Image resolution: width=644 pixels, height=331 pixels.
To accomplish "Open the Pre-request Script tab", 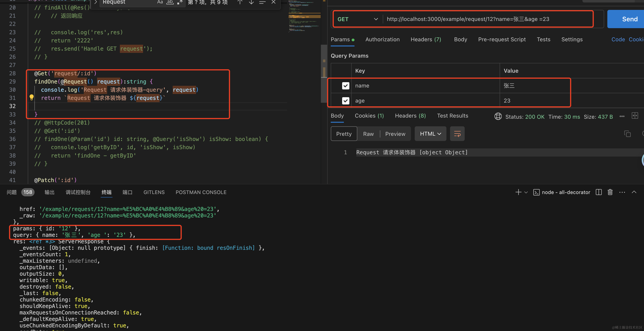I will 502,40.
